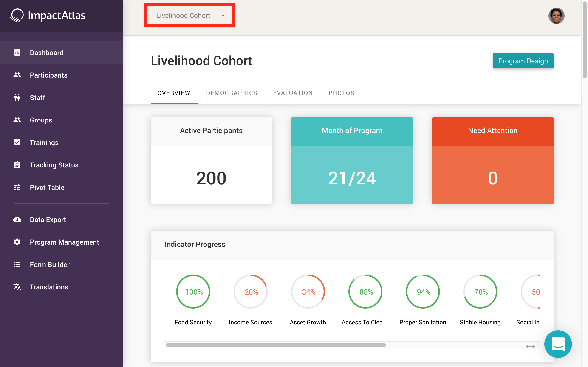
Task: Select the Trainings clipboard-check icon
Action: [17, 142]
